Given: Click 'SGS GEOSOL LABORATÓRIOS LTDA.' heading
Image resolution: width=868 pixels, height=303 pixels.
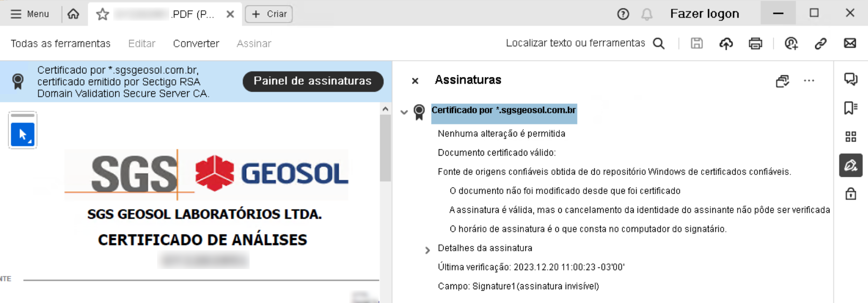Looking at the screenshot, I should [x=204, y=214].
